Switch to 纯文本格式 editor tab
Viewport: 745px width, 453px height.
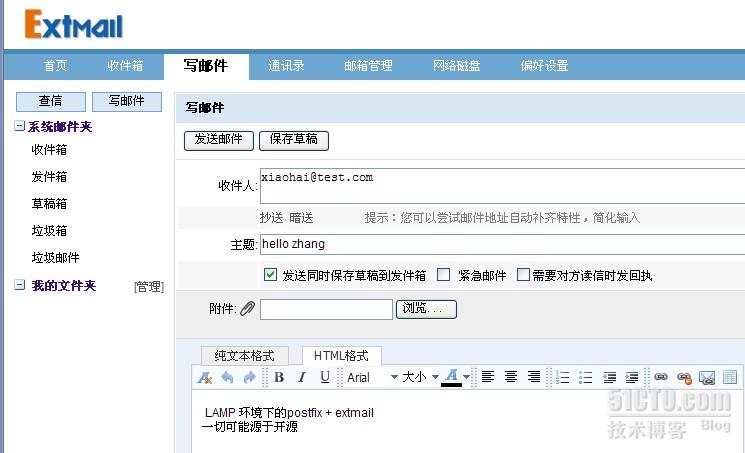(245, 356)
